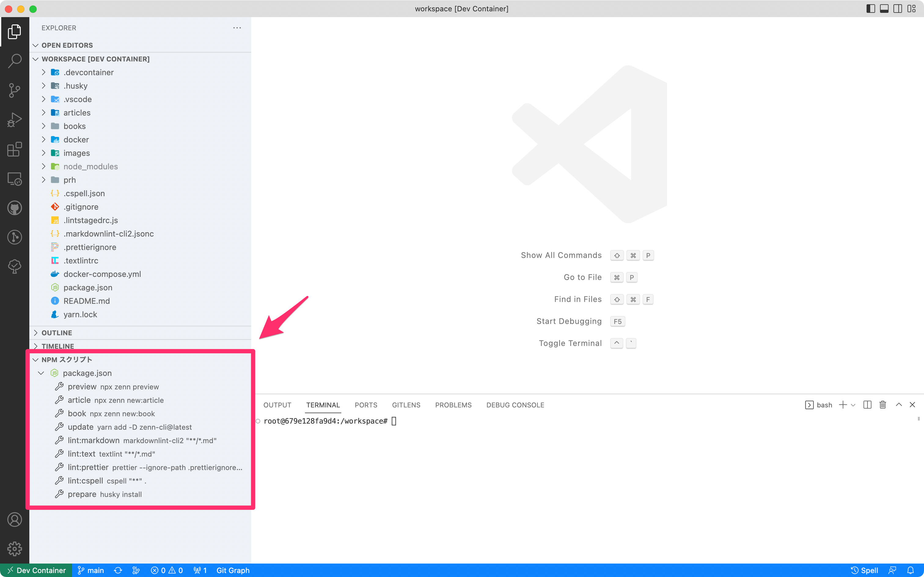The height and width of the screenshot is (577, 924).
Task: Toggle secondary side bar layout icon
Action: point(898,9)
